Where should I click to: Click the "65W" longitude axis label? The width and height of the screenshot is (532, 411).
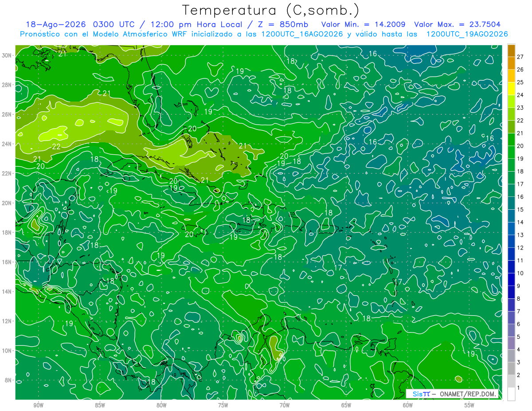click(346, 405)
